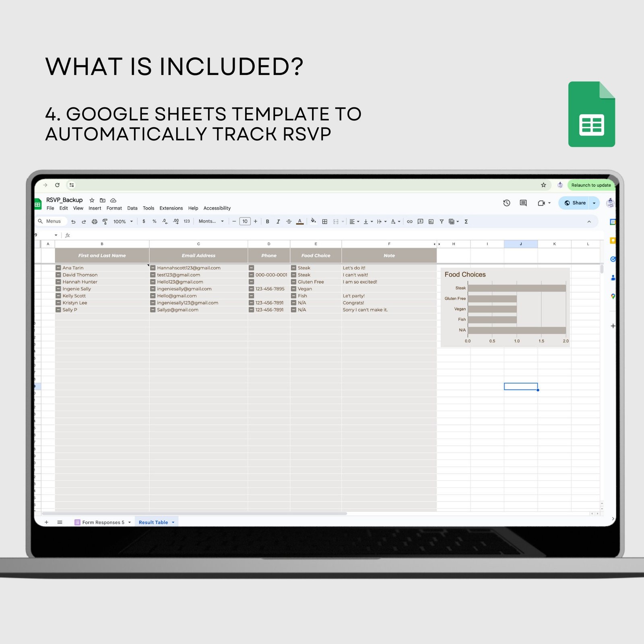Image resolution: width=644 pixels, height=644 pixels.
Task: Open the 100% zoom dropdown
Action: [123, 221]
